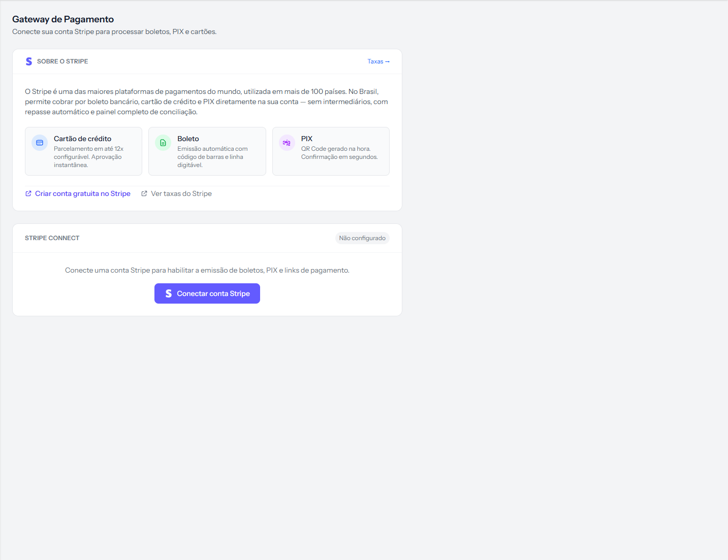Image resolution: width=728 pixels, height=560 pixels.
Task: Select the Boleto card title
Action: point(188,139)
